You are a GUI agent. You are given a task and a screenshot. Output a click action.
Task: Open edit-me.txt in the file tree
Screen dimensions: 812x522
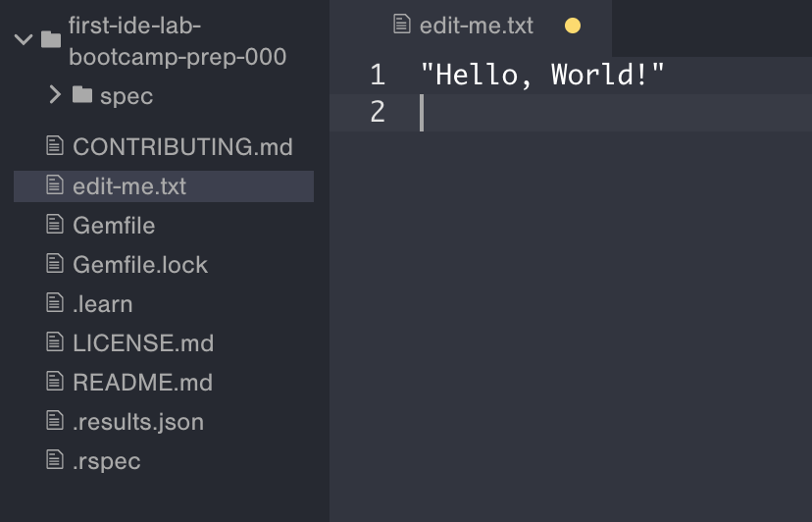pyautogui.click(x=128, y=185)
